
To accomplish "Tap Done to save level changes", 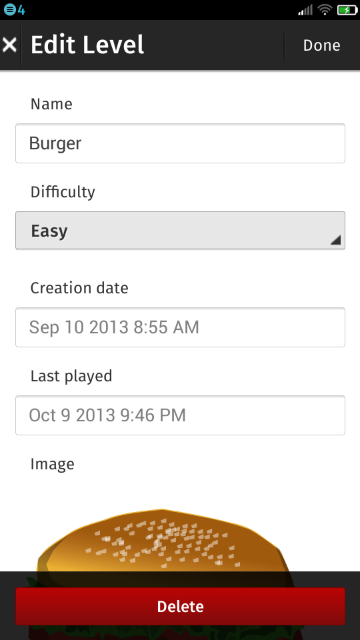I will [322, 45].
